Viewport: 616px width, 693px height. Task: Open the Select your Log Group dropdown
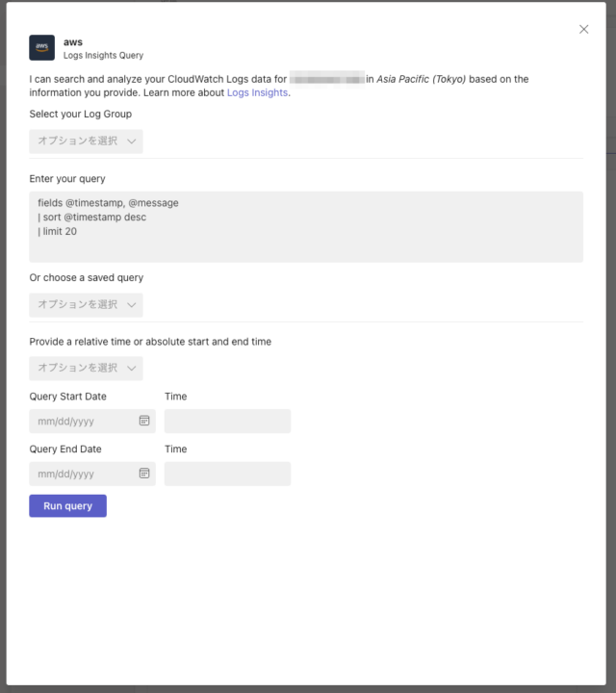[87, 141]
